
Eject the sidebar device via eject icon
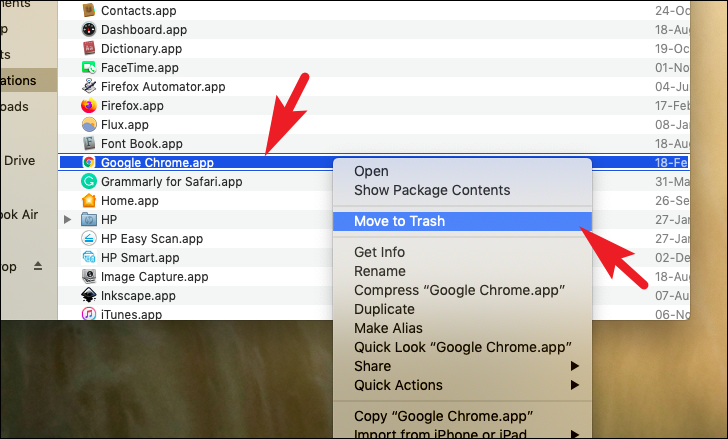38,266
